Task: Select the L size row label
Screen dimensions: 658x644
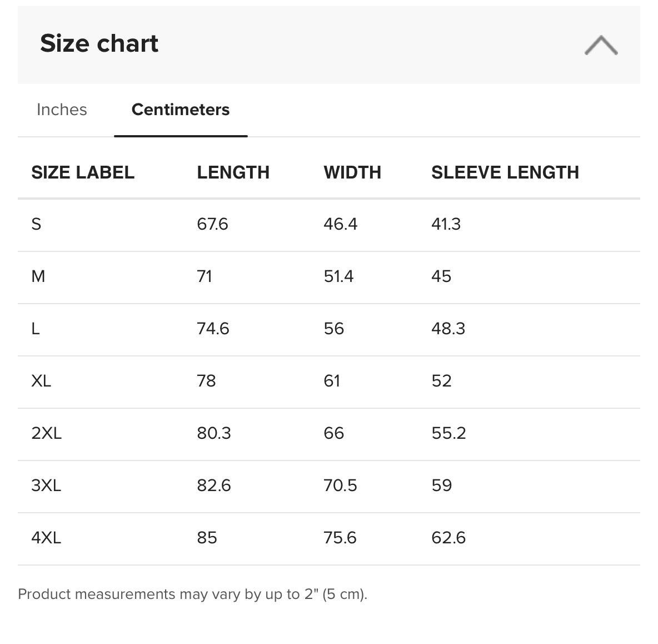Action: tap(36, 329)
